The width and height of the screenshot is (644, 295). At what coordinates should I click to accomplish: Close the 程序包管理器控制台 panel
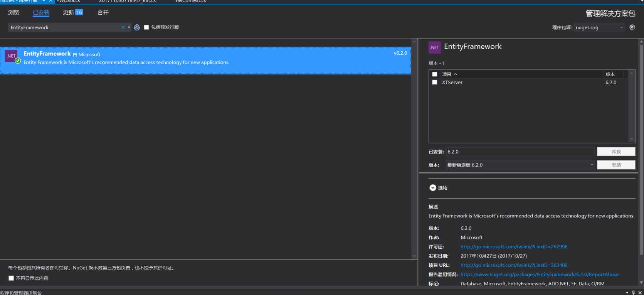(640, 293)
